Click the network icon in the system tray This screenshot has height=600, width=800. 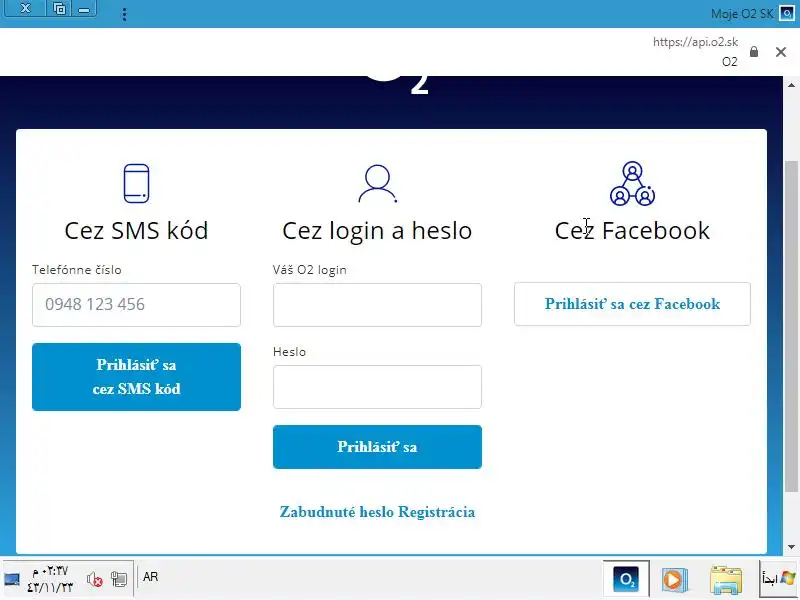[119, 580]
